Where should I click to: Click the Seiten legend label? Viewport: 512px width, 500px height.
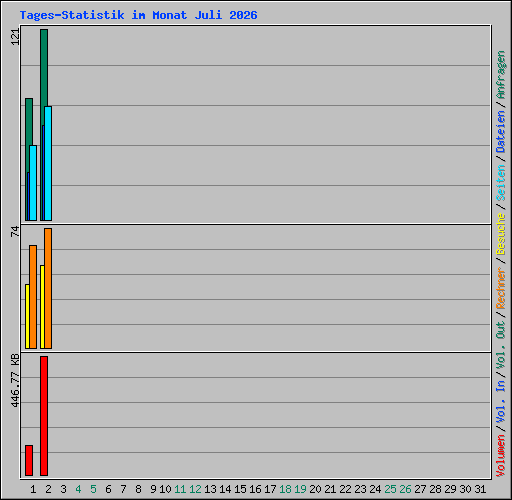pos(501,183)
